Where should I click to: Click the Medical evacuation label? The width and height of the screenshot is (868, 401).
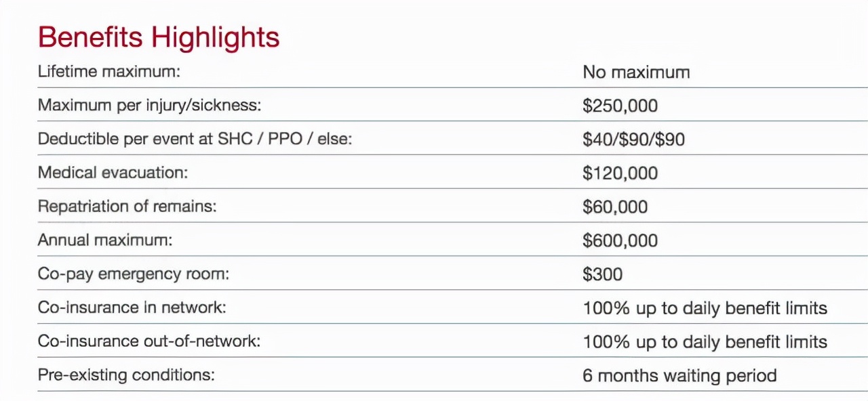point(113,173)
